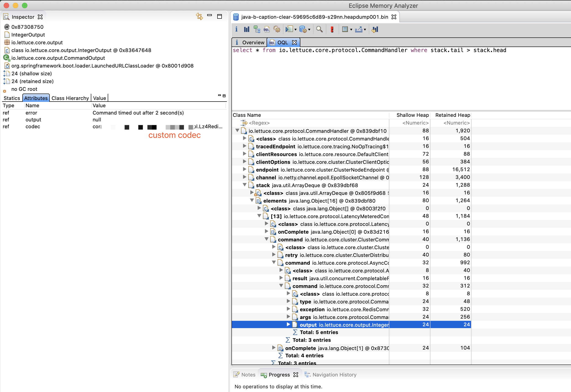Collapse the stack java.util.ArrayDeque node
This screenshot has width=571, height=392.
pyautogui.click(x=245, y=185)
